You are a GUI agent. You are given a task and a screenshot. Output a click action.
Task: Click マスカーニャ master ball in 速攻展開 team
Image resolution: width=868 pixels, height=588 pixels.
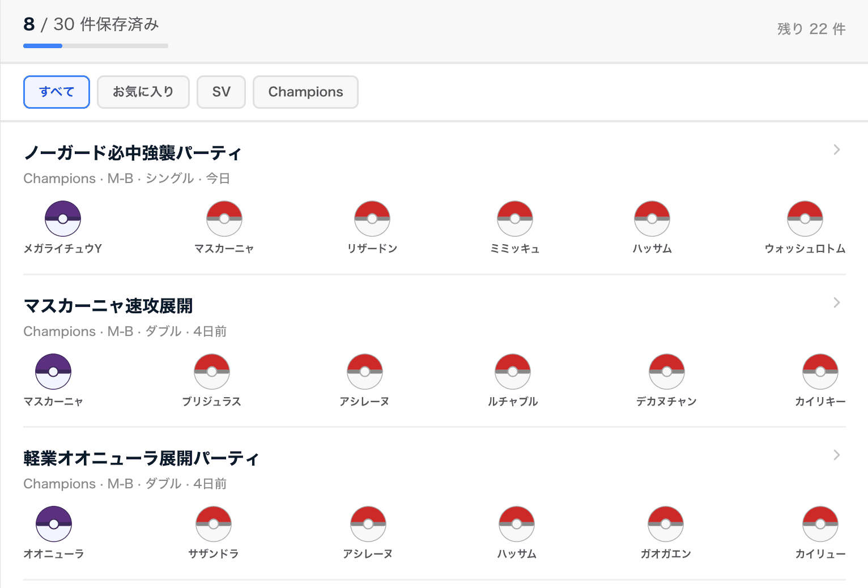53,371
